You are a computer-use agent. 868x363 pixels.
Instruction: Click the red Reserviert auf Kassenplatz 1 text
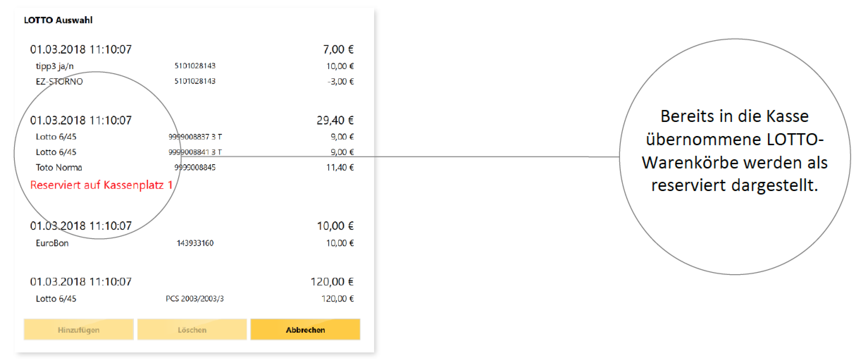pyautogui.click(x=101, y=185)
